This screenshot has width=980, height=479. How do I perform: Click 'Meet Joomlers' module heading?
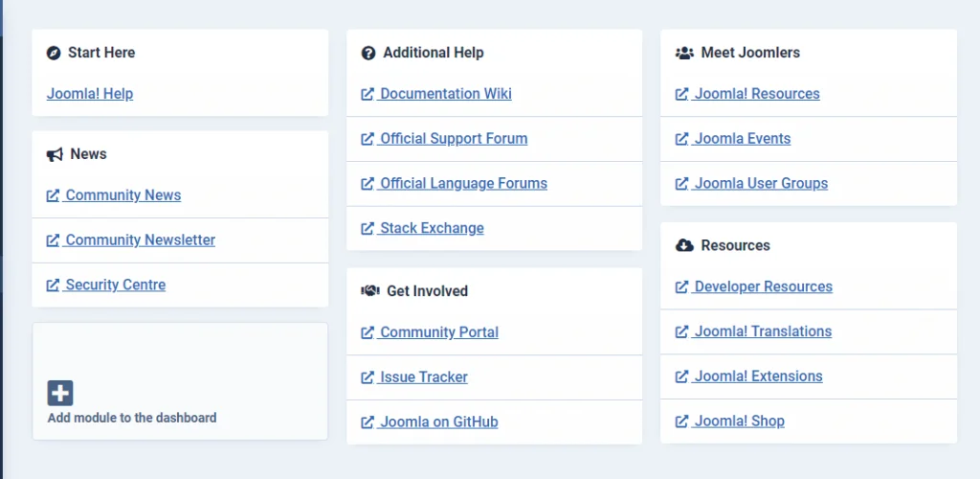750,53
